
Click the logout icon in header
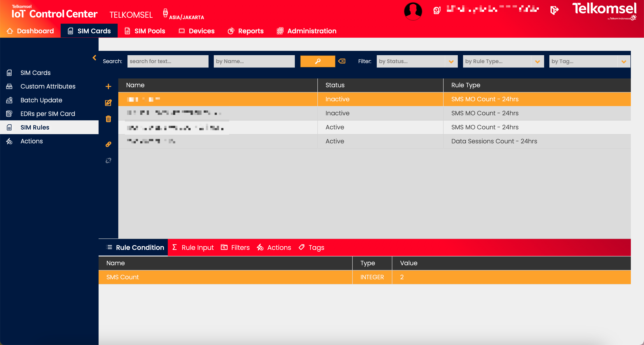tap(554, 11)
